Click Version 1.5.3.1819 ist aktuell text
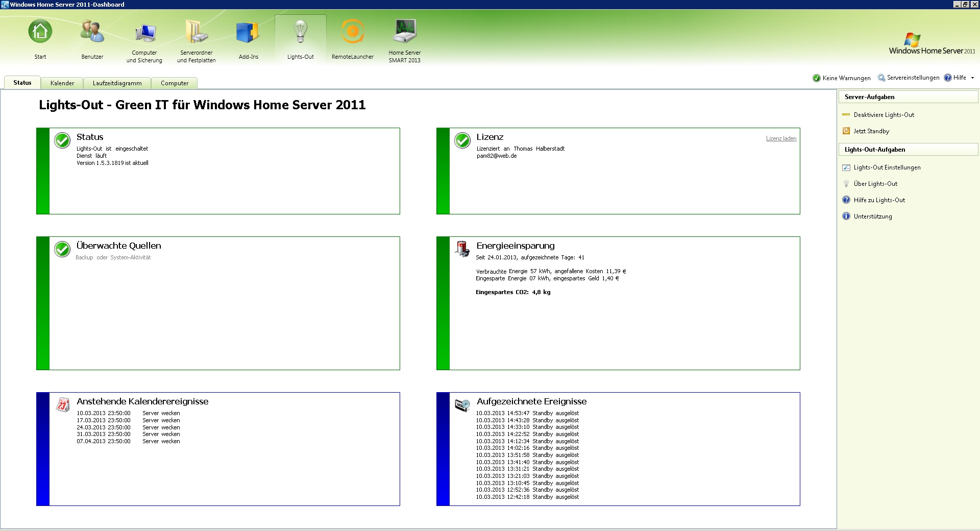980x531 pixels. (112, 163)
